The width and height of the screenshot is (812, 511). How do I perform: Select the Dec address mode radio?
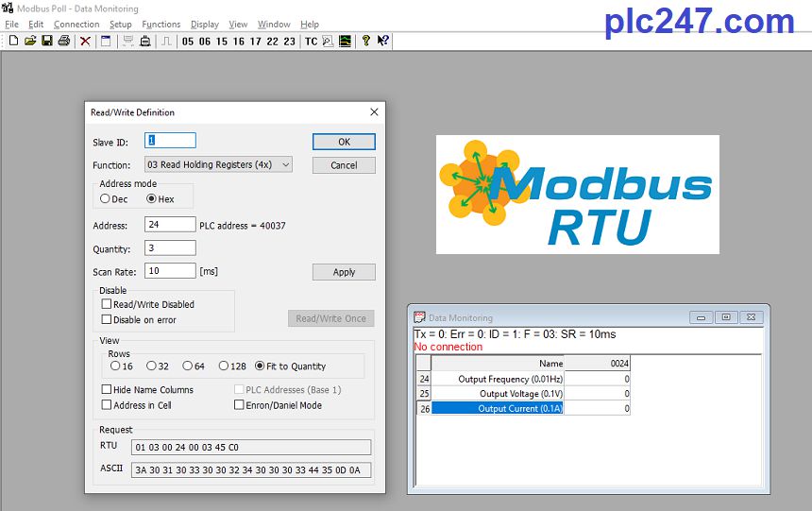tap(105, 199)
